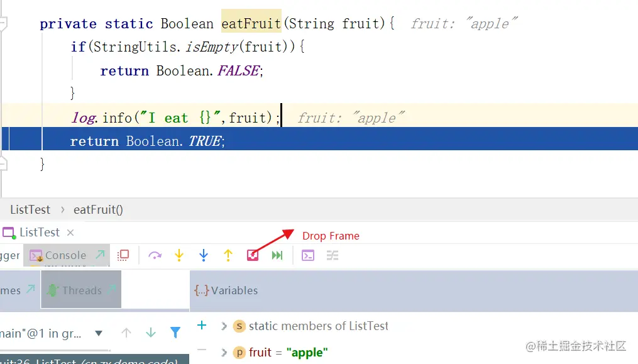Click the Variables panel header
This screenshot has width=638, height=364.
click(x=414, y=290)
